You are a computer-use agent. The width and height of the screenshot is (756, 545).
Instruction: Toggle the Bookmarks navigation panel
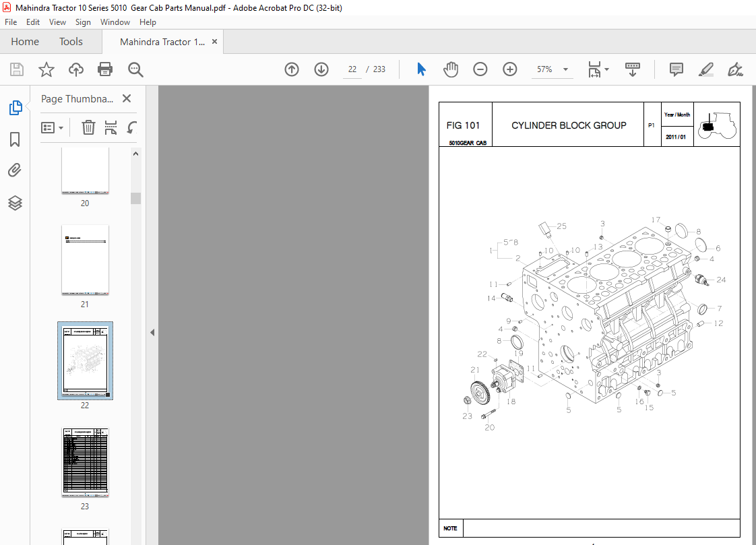point(15,139)
